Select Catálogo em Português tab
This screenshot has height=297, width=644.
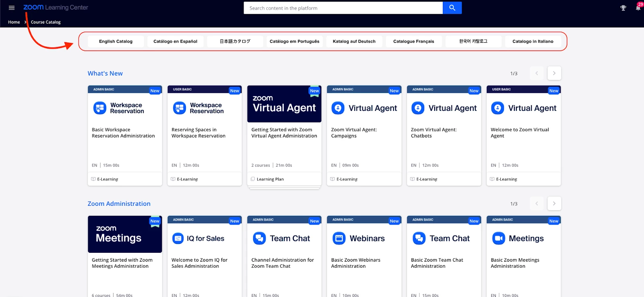tap(295, 41)
